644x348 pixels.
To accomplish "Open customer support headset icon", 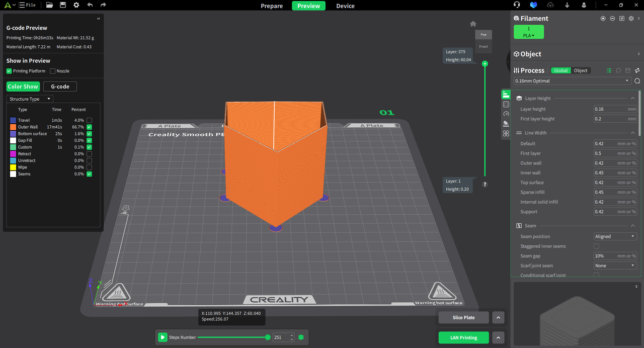I will pos(517,5).
